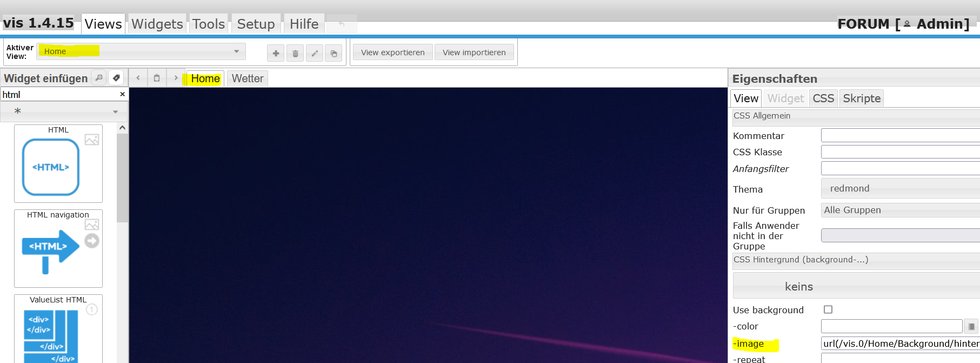Open the color picker button beside -color

click(x=971, y=326)
